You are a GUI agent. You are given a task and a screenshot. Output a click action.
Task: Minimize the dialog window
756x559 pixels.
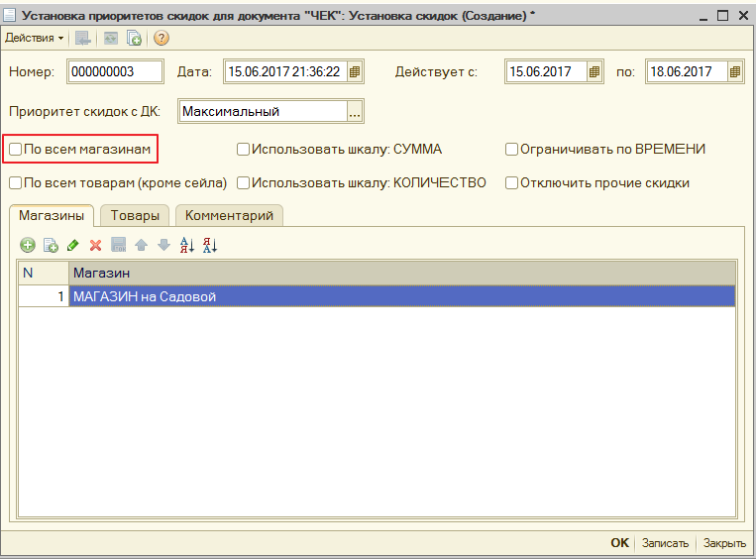tap(703, 16)
